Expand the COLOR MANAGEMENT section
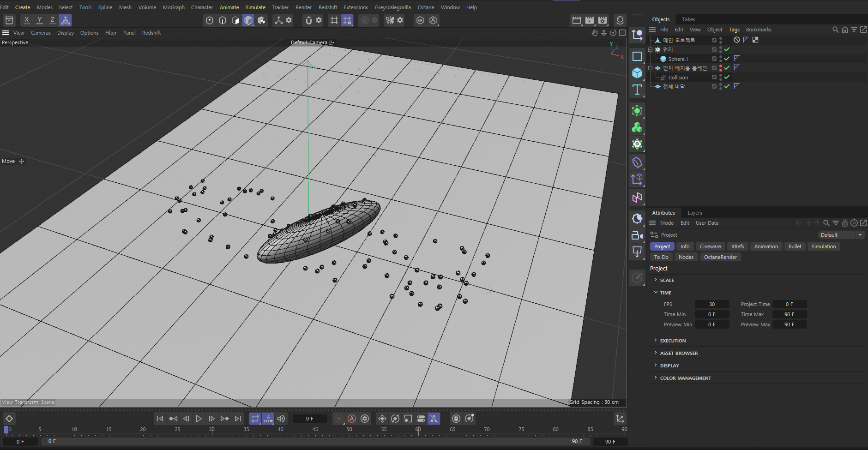This screenshot has width=868, height=450. 656,378
